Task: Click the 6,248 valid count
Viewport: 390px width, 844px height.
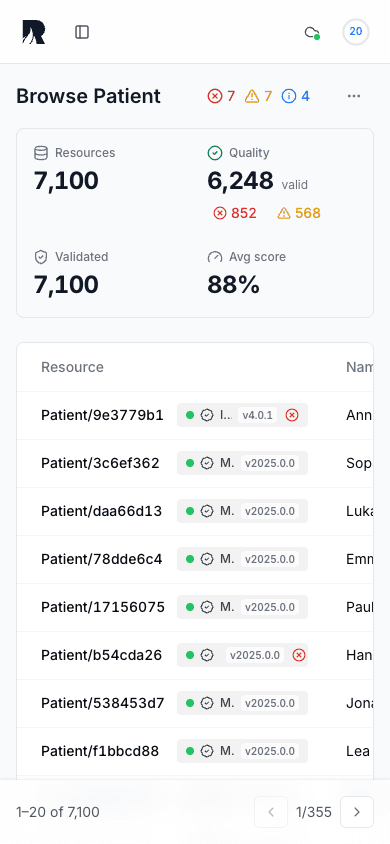Action: (x=240, y=181)
